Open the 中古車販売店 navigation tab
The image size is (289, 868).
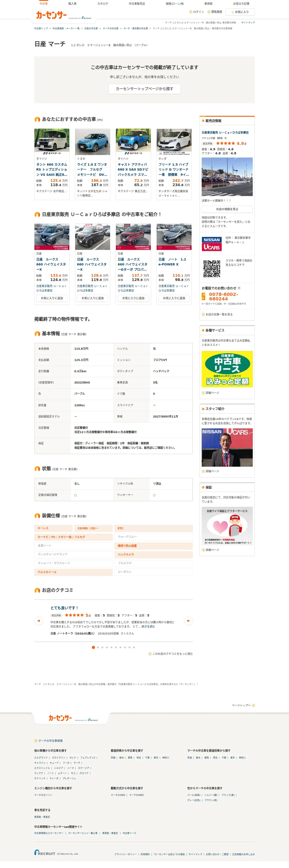(x=137, y=3)
